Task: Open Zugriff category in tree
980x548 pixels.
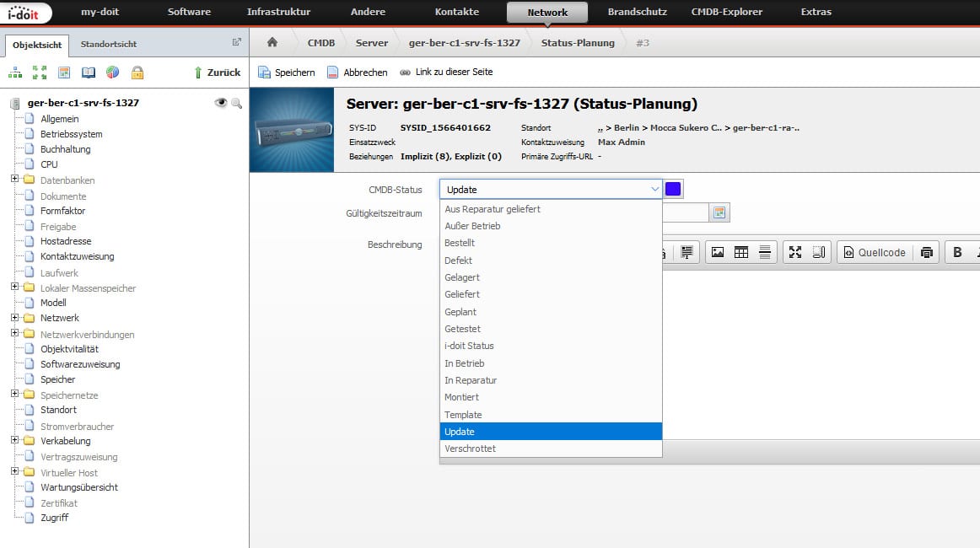Action: (x=54, y=518)
